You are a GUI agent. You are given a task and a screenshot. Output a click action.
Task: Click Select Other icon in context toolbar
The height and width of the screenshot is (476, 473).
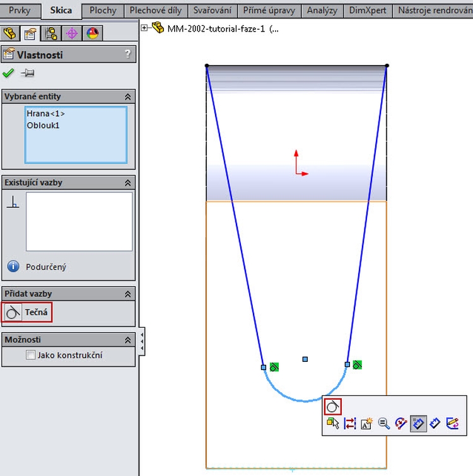[333, 424]
